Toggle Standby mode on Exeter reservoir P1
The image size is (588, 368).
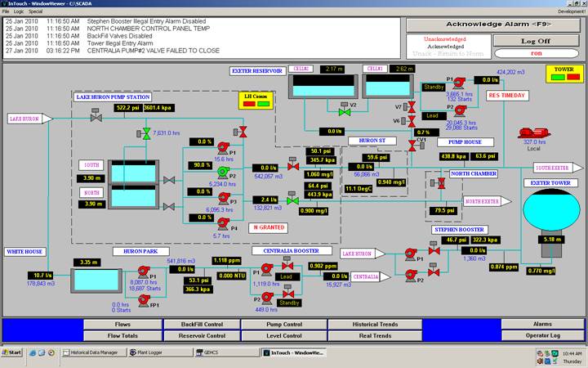(432, 86)
